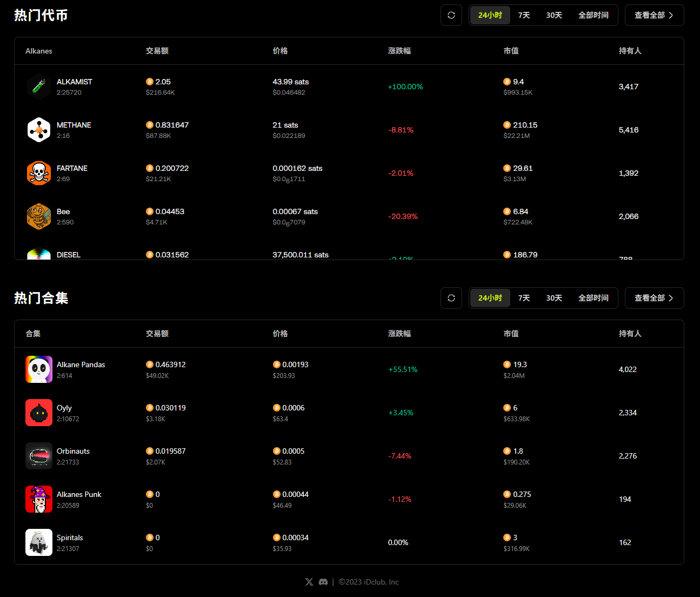This screenshot has height=597, width=700.
Task: Click the Bee token icon
Action: coord(39,216)
